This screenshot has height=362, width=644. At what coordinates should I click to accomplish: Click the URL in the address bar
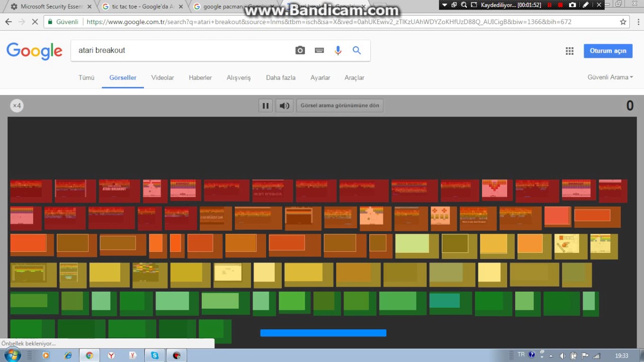click(x=329, y=22)
